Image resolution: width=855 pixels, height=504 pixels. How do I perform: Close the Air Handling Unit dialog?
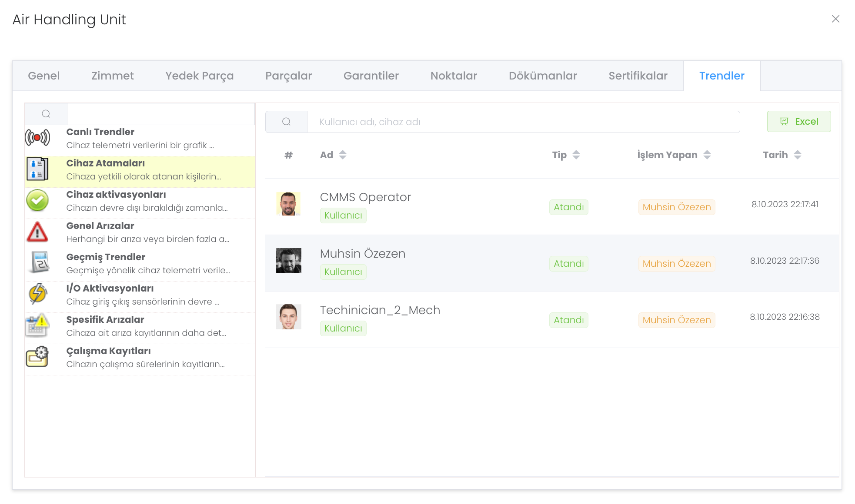coord(835,19)
